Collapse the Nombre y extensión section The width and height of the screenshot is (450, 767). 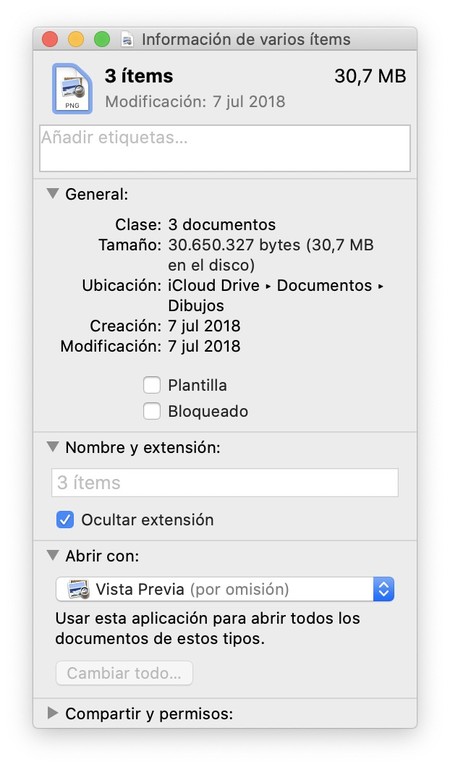[x=52, y=447]
